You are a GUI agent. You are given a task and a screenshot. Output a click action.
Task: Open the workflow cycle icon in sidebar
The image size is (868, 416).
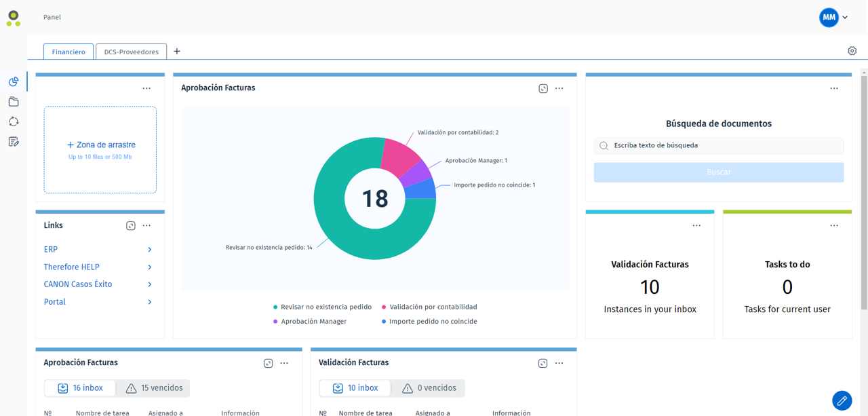[x=14, y=121]
